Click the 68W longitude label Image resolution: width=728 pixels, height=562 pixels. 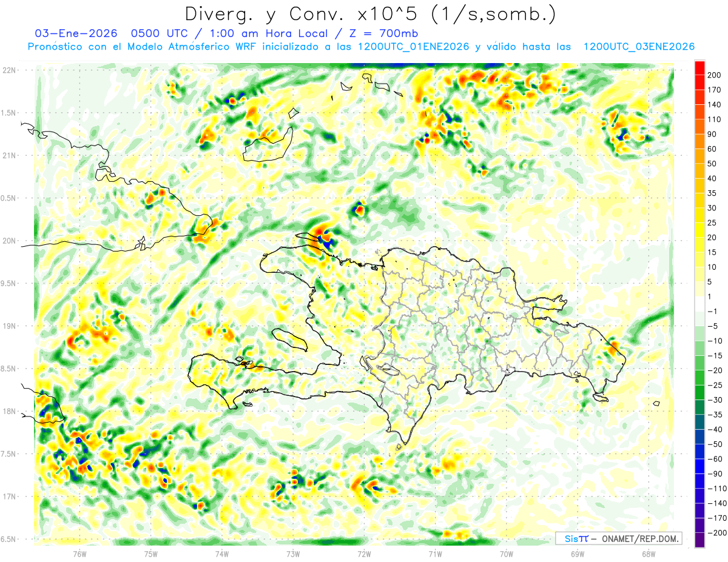649,554
